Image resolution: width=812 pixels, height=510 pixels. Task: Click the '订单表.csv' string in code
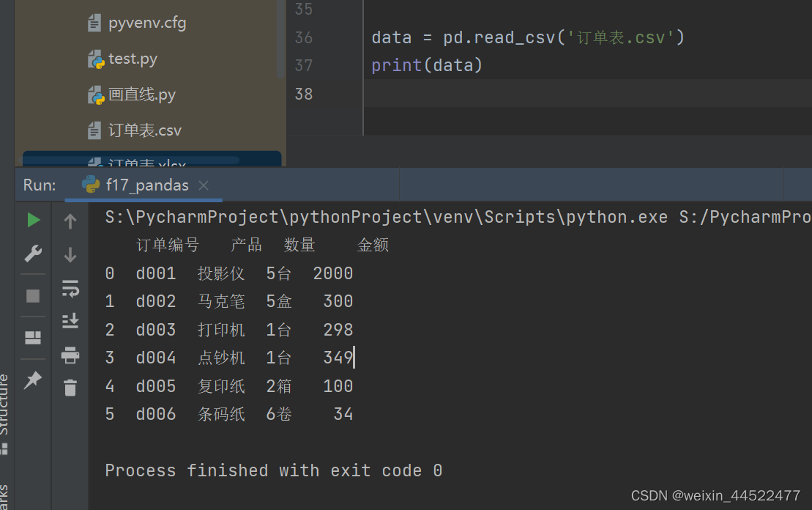tap(620, 37)
